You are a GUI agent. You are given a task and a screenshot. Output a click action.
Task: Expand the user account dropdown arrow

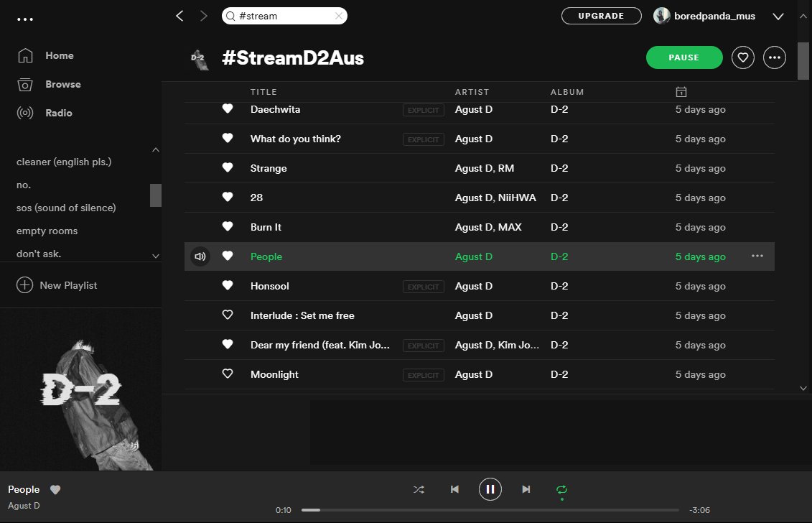[778, 17]
